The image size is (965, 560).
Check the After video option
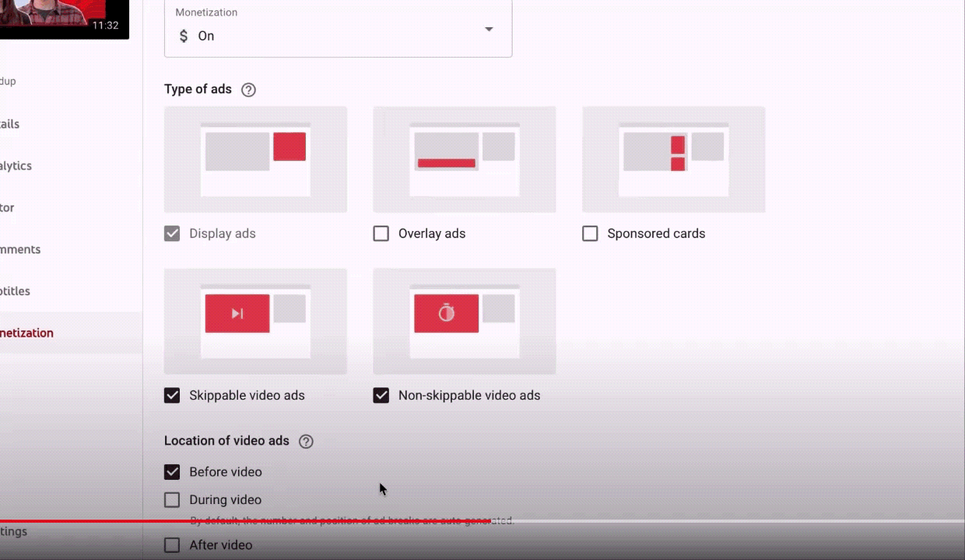point(172,545)
